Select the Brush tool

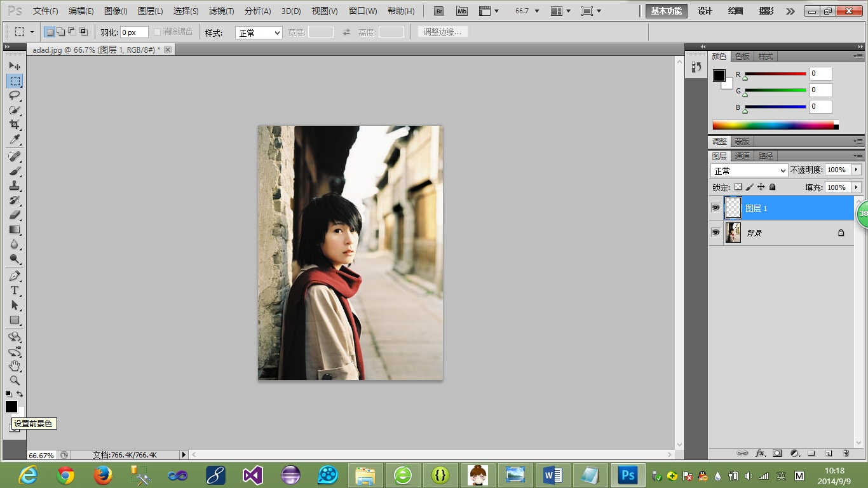[15, 171]
